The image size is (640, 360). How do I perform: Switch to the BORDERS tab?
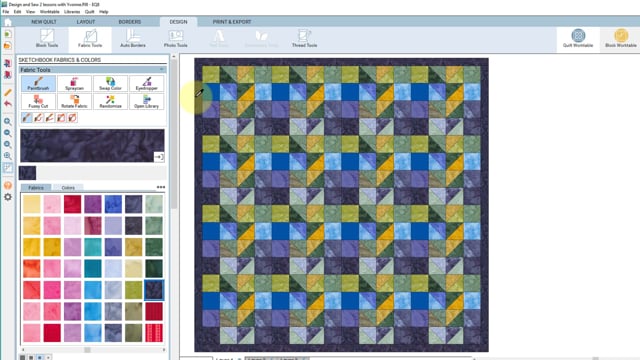pos(130,22)
